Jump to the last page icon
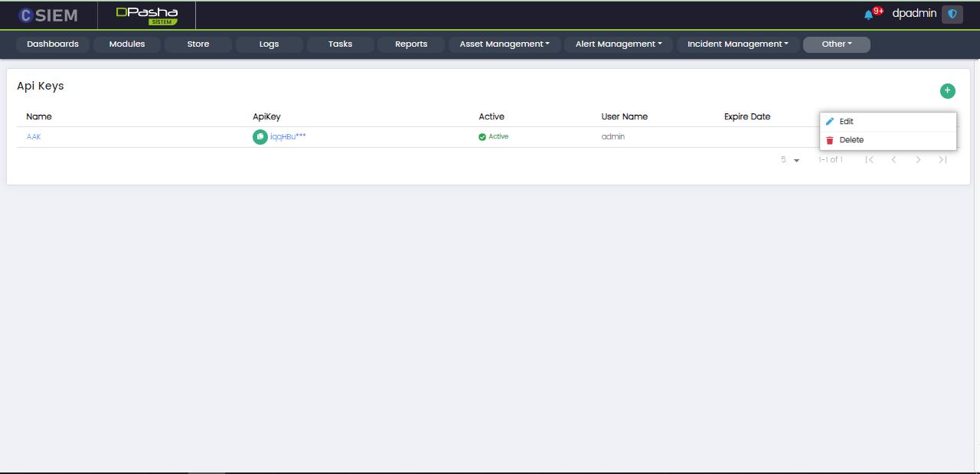This screenshot has width=980, height=474. (x=942, y=160)
